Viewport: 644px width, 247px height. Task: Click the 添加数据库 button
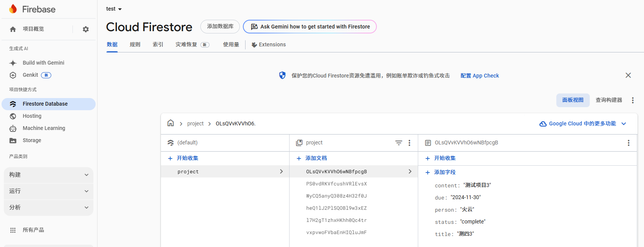tap(220, 27)
